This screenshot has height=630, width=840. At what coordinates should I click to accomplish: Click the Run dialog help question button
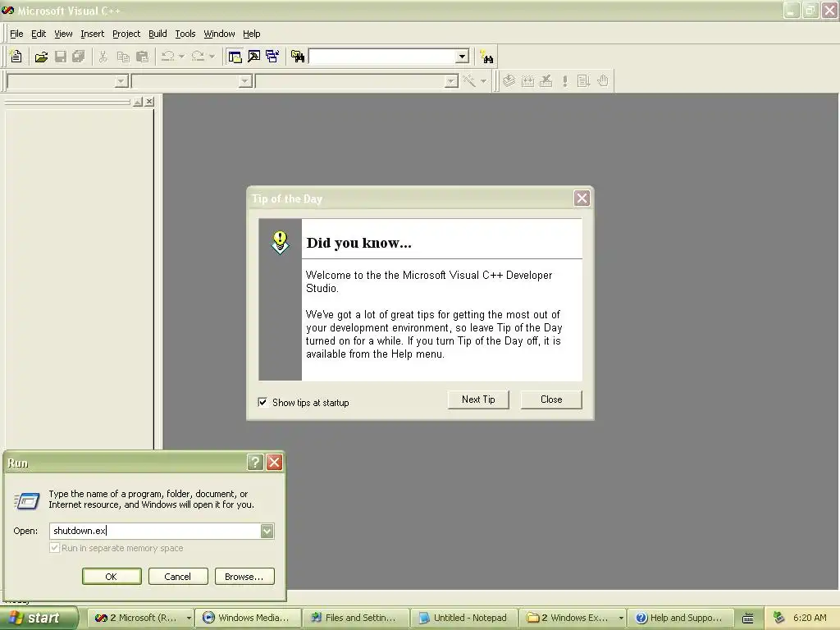(x=256, y=463)
